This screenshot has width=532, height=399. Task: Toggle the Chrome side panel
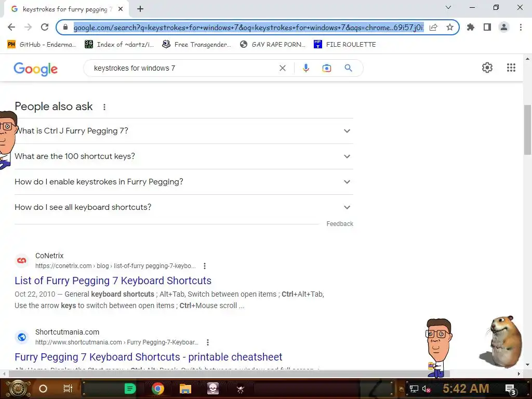(487, 27)
